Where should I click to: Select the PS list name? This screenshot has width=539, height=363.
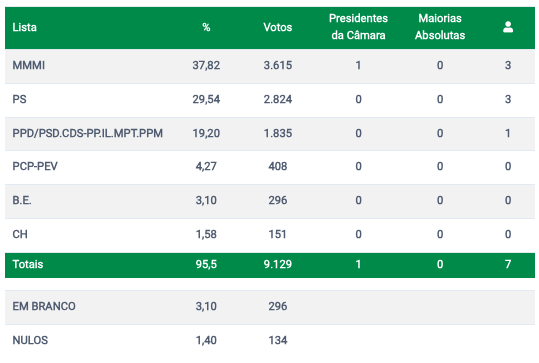[x=19, y=99]
